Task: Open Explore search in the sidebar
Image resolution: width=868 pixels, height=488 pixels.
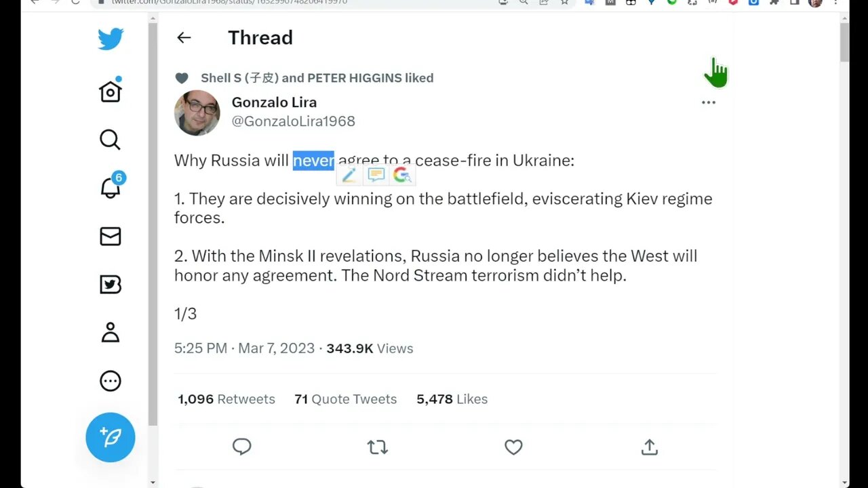Action: tap(110, 140)
